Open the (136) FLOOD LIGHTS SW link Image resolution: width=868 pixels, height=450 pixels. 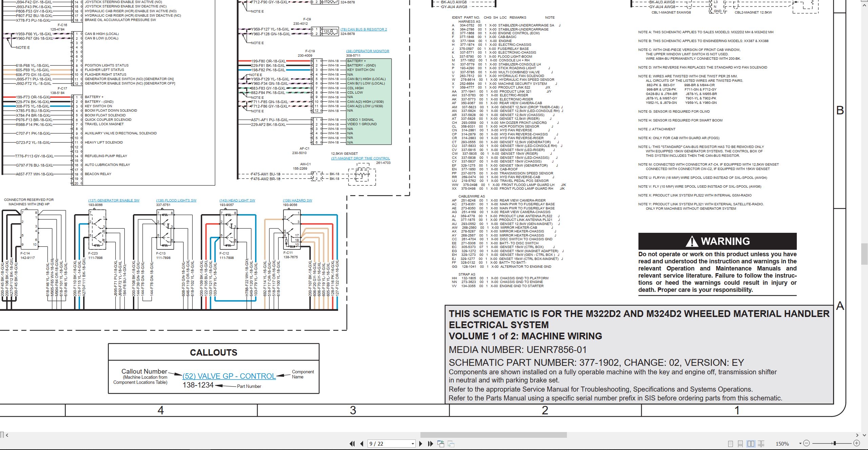[176, 200]
